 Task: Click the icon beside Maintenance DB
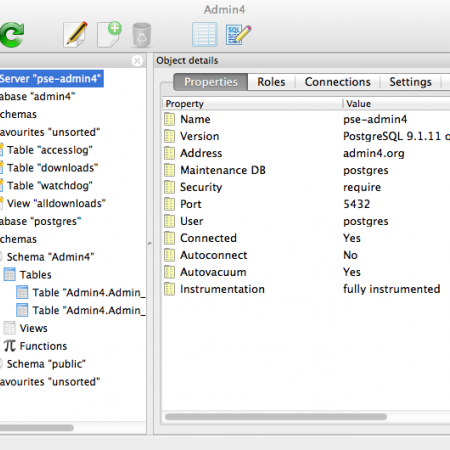coord(169,170)
